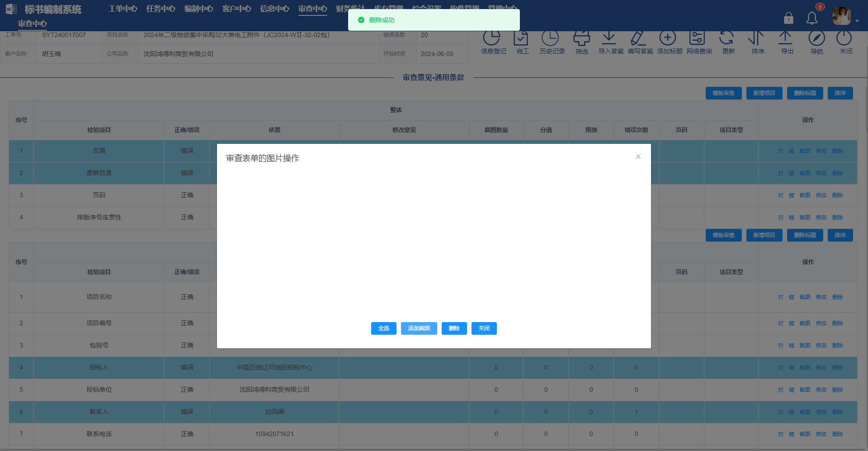Open notifications via the bell icon

click(812, 18)
